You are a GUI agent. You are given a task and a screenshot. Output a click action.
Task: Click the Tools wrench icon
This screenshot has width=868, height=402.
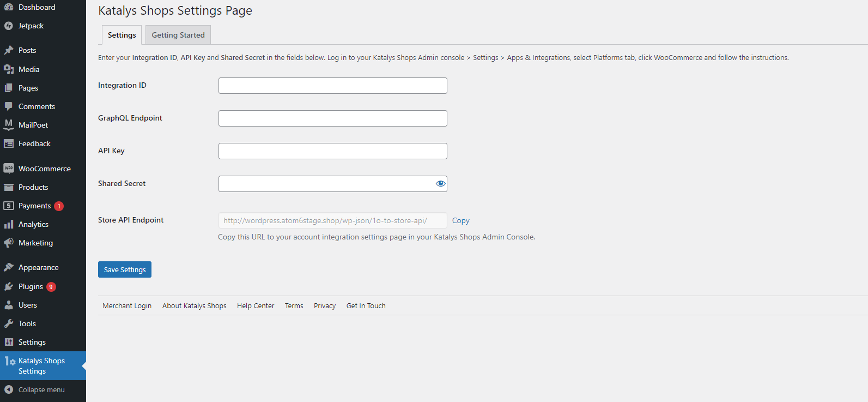(9, 323)
